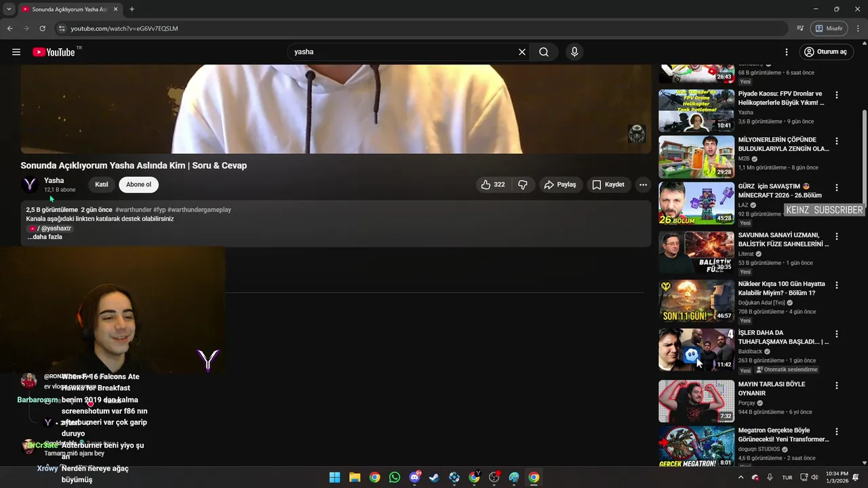Select the 'Sonunda Açıklıyorum Yasha' browser tab
Screen dimensions: 868x488
69,9
